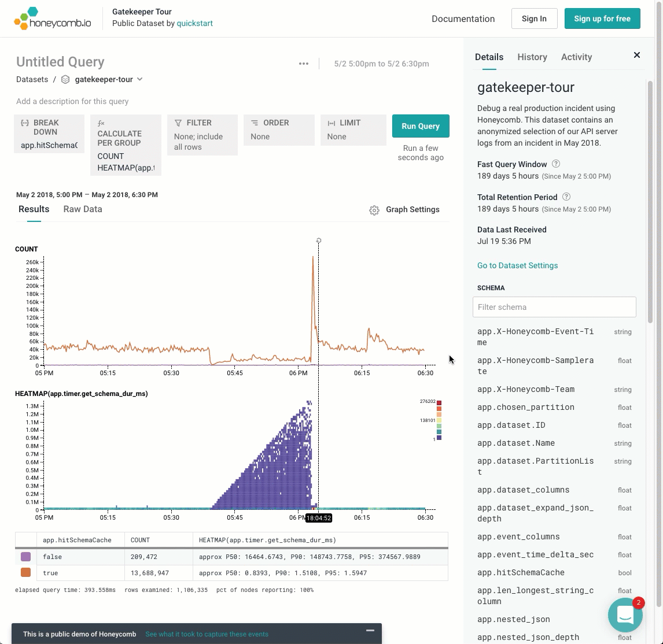Image resolution: width=663 pixels, height=644 pixels.
Task: Click Total Retention Period help icon
Action: click(x=566, y=197)
